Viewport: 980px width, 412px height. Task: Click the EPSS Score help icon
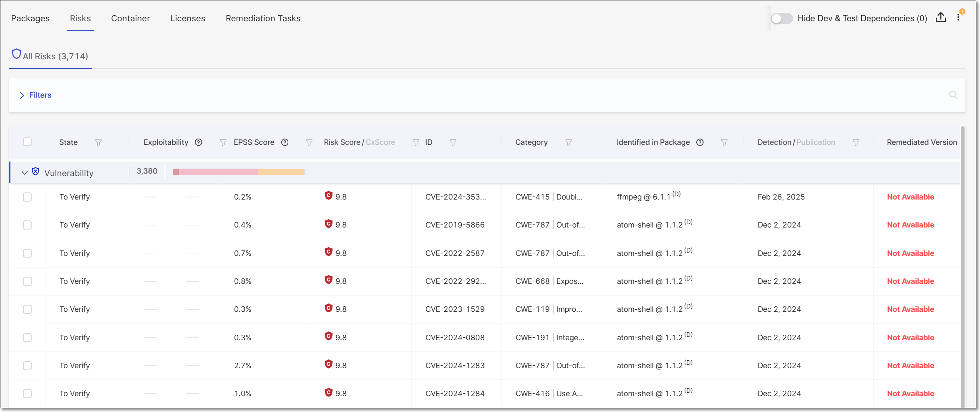285,142
